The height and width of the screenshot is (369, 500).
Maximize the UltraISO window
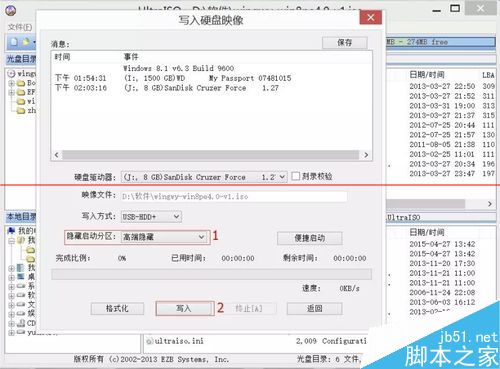pyautogui.click(x=455, y=8)
